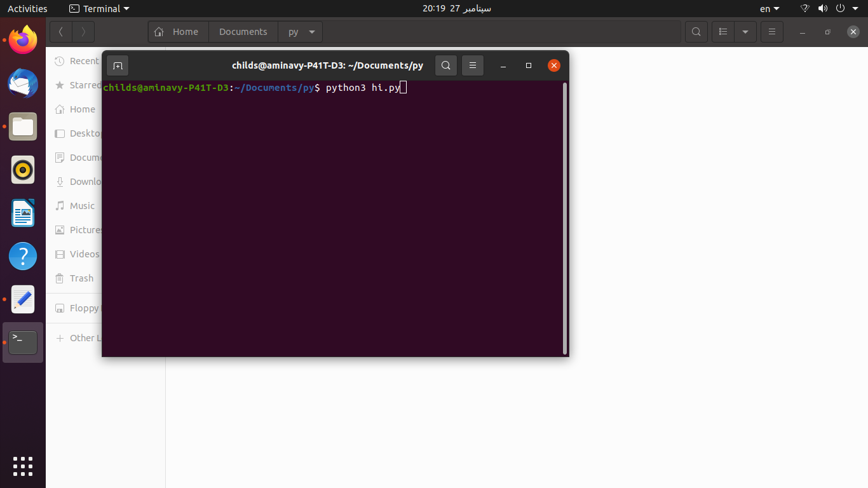868x488 pixels.
Task: Open the Help icon in dock
Action: click(23, 256)
